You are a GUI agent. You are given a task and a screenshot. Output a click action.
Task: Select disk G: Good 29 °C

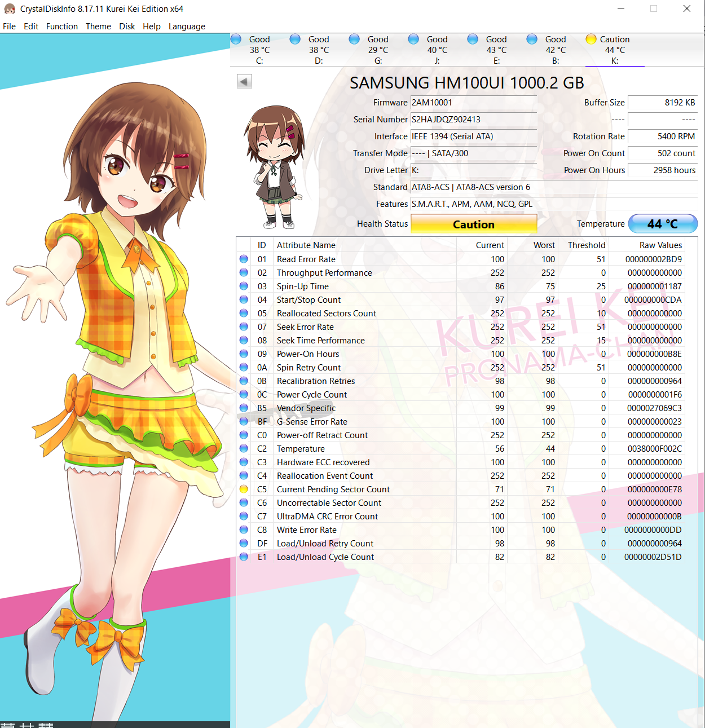tap(378, 50)
